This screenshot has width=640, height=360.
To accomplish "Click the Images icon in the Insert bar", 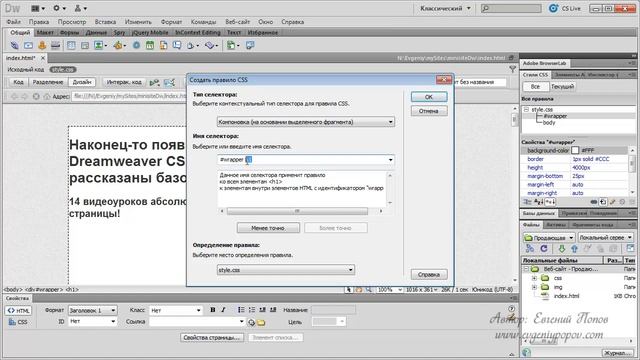I will tap(100, 45).
